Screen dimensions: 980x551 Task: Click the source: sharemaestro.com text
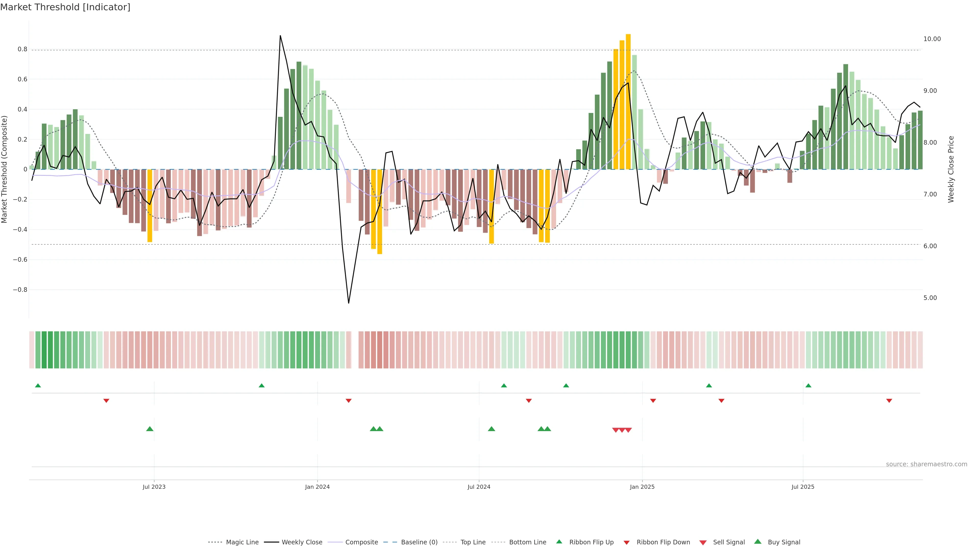tap(926, 464)
